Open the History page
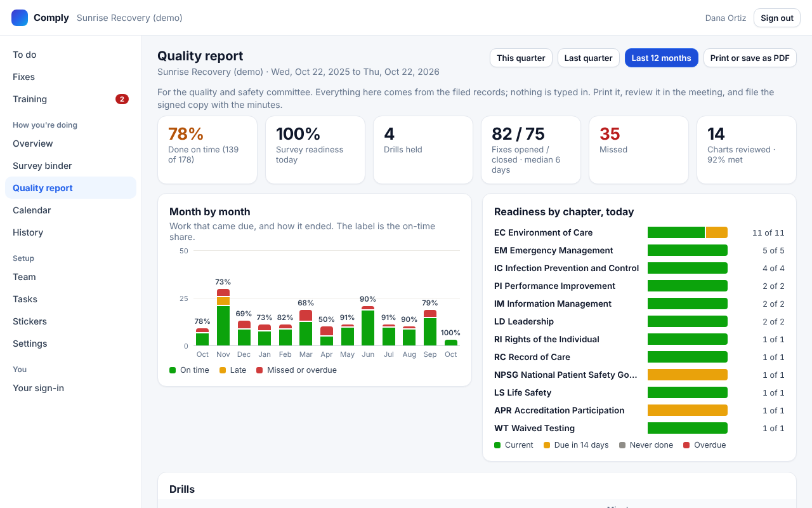This screenshot has height=508, width=812. 70,232
